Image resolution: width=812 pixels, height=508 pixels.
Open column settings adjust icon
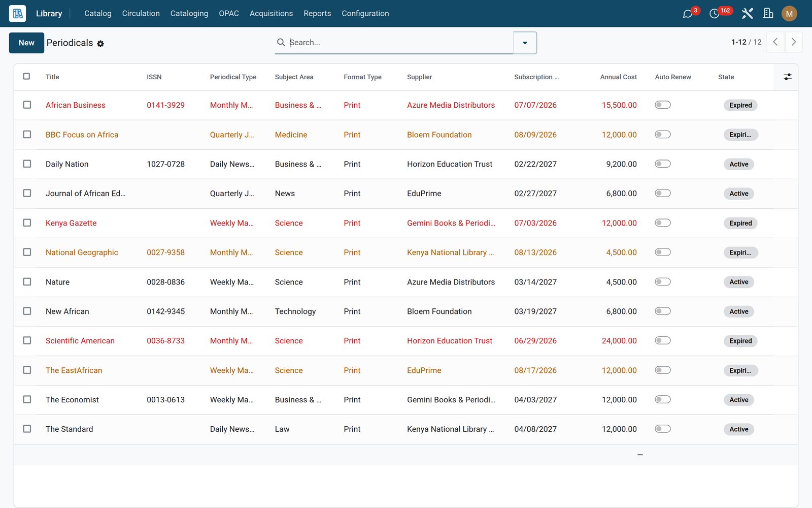coord(787,77)
